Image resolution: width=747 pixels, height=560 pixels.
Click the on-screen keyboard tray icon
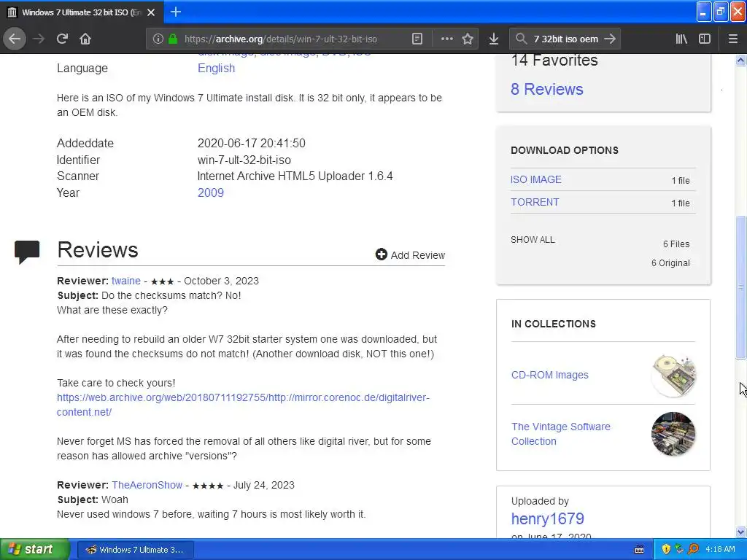point(639,550)
